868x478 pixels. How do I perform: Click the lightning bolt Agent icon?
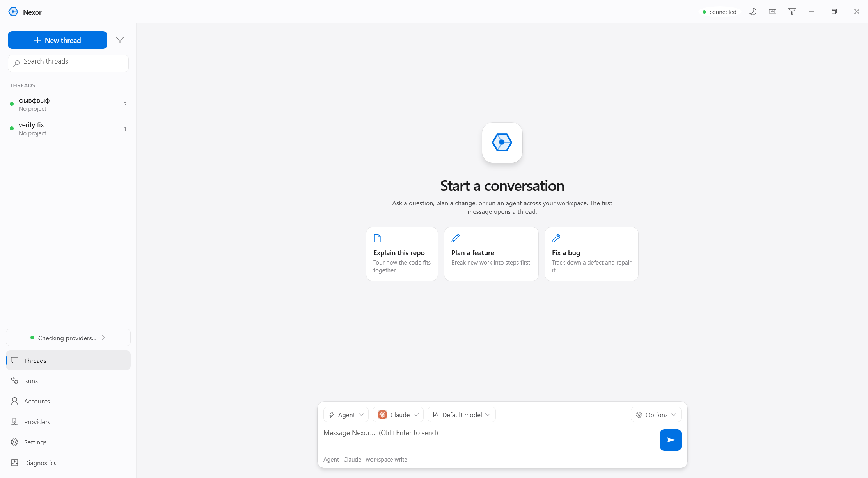tap(332, 414)
